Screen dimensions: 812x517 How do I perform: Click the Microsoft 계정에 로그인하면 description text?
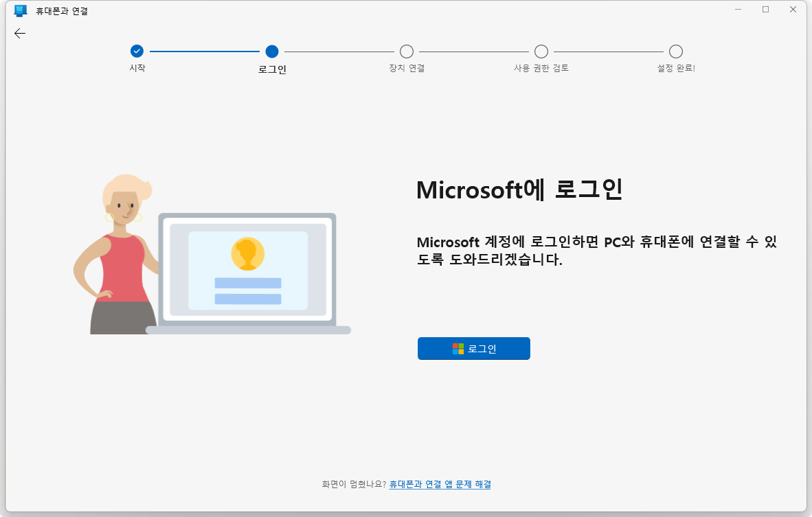596,251
